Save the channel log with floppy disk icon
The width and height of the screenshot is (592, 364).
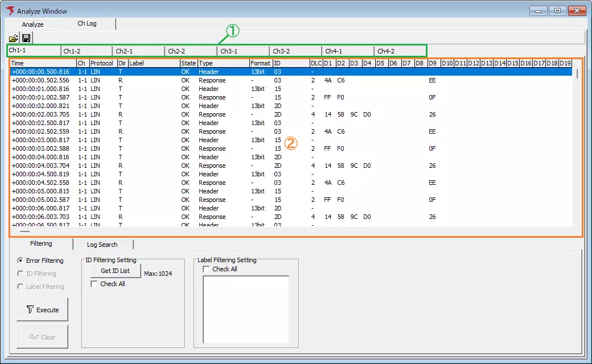[x=26, y=38]
